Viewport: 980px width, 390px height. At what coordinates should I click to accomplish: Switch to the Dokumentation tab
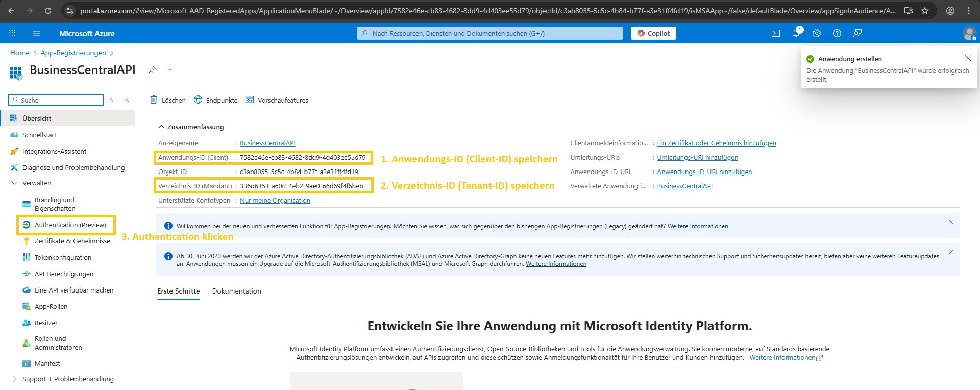[x=237, y=291]
